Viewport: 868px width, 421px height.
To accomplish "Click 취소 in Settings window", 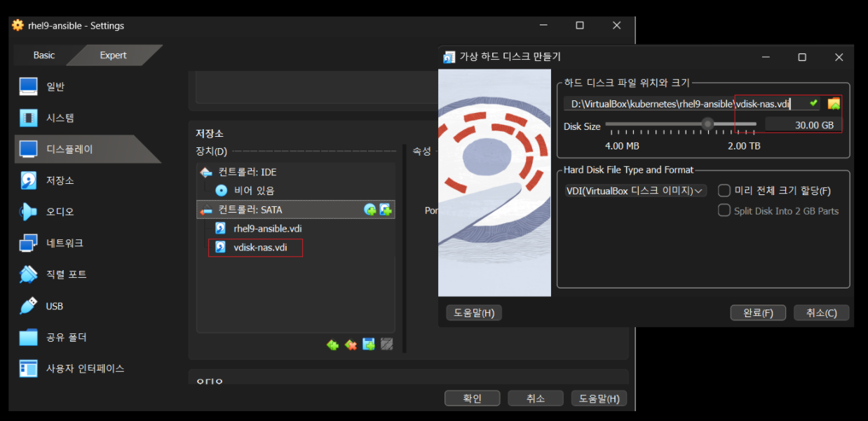I will pyautogui.click(x=536, y=399).
